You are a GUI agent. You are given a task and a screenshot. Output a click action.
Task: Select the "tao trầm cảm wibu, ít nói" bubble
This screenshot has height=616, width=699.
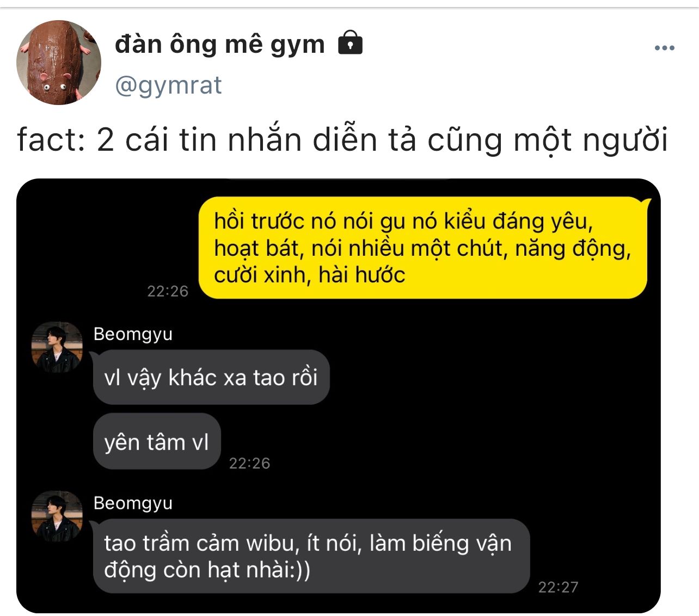[311, 556]
